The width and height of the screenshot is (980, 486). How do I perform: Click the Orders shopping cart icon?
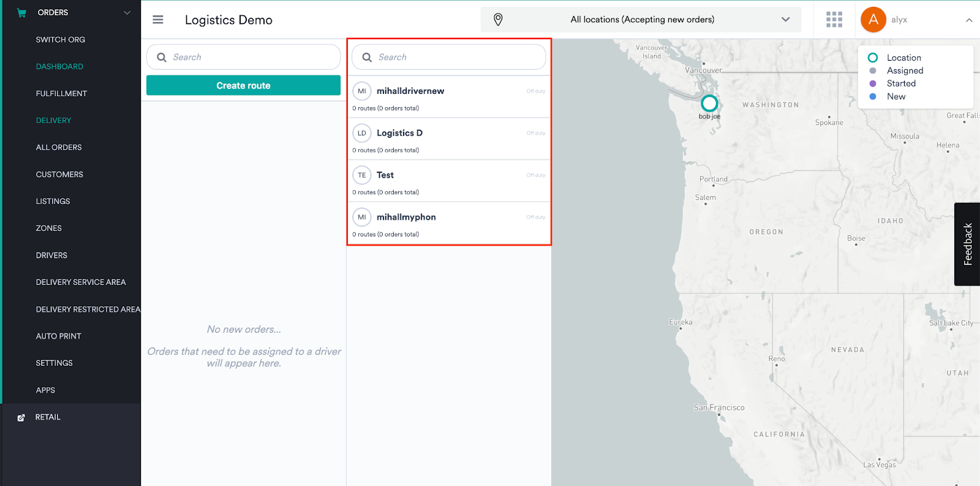tap(21, 12)
